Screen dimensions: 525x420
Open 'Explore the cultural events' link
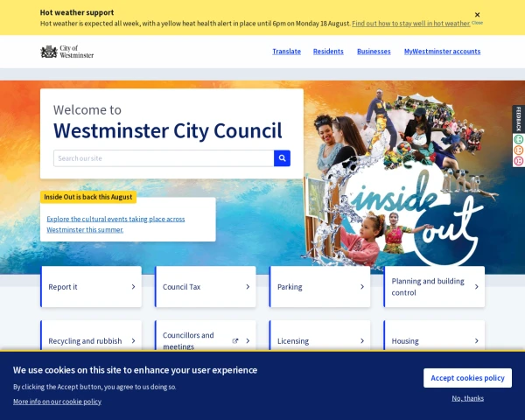[x=115, y=224]
